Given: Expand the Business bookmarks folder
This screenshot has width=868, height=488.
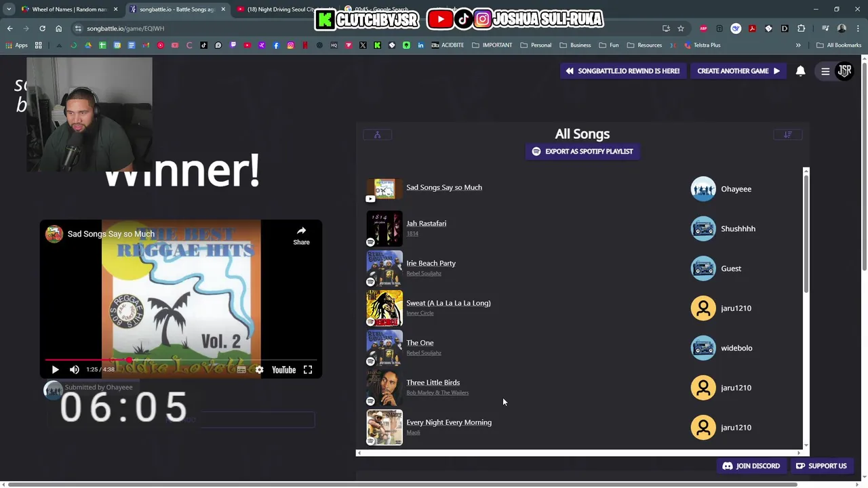Looking at the screenshot, I should 575,45.
